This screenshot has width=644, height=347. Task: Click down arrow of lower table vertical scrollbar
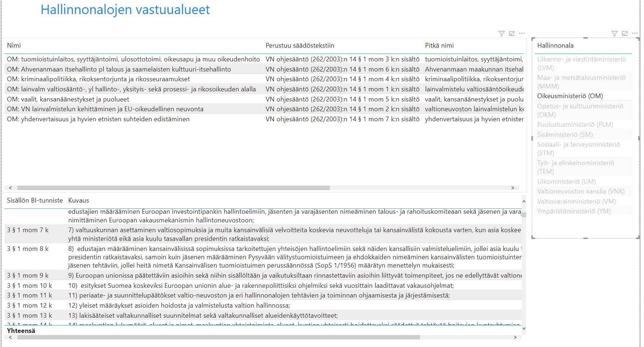click(524, 329)
